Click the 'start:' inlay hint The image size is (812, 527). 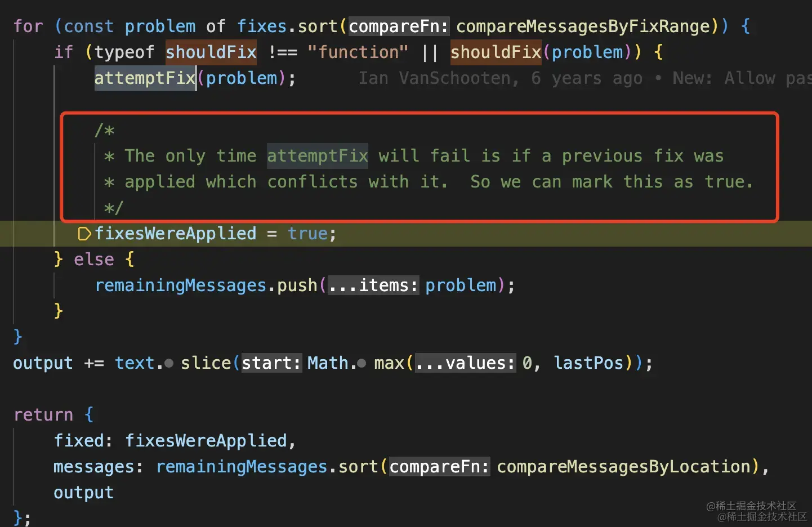(x=272, y=363)
